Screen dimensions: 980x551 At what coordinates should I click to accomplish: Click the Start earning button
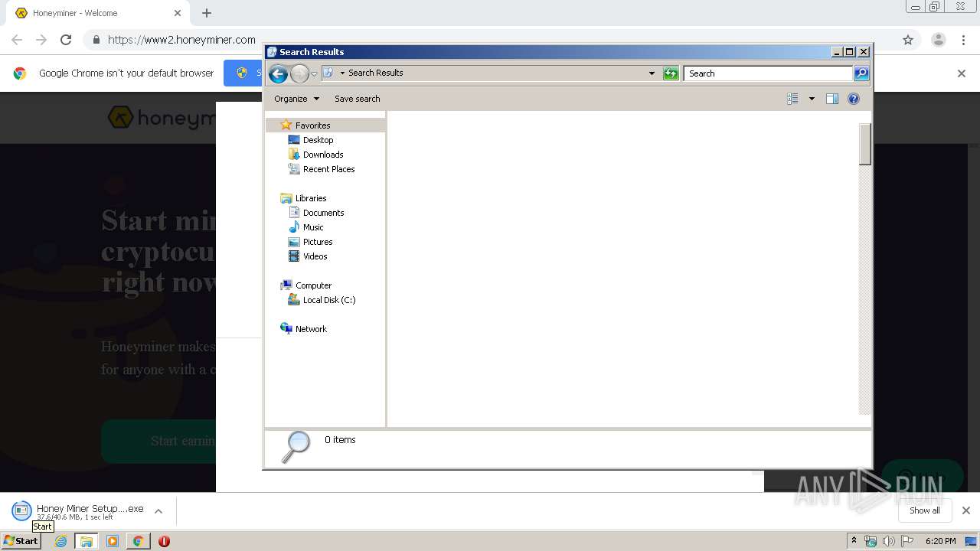tap(158, 441)
